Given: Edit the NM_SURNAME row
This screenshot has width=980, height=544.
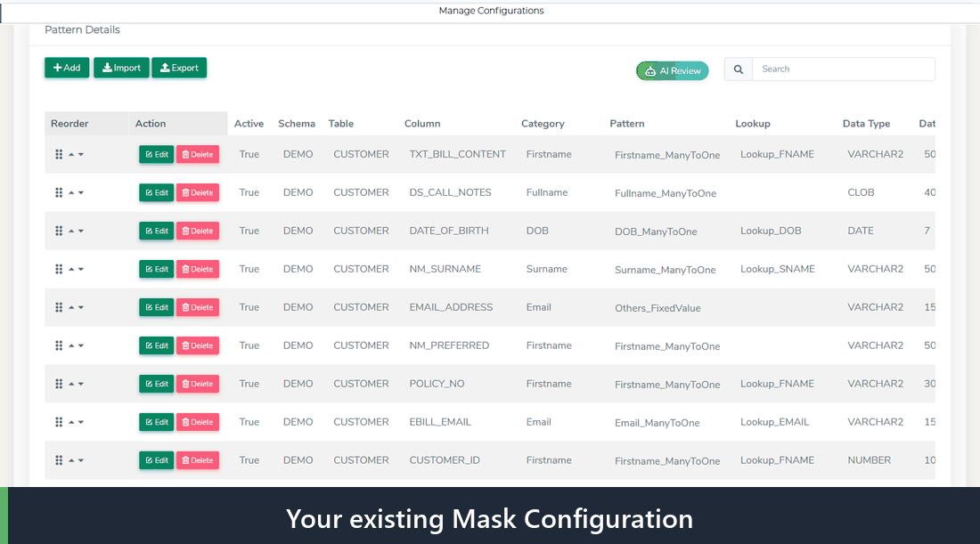Looking at the screenshot, I should pyautogui.click(x=156, y=269).
